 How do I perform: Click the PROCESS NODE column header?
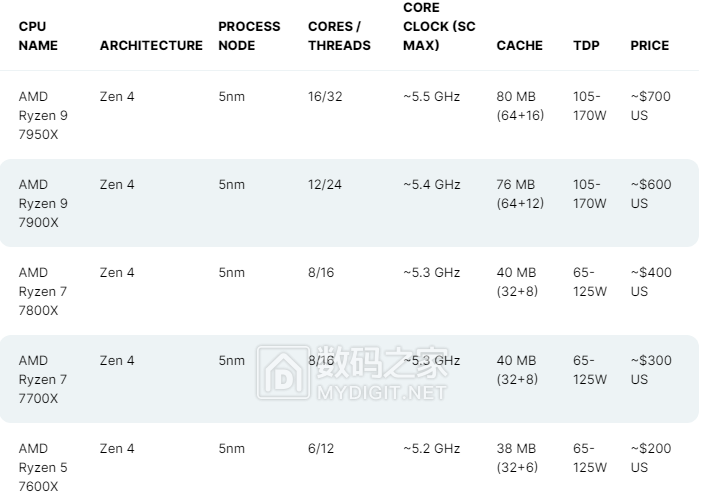[x=249, y=36]
